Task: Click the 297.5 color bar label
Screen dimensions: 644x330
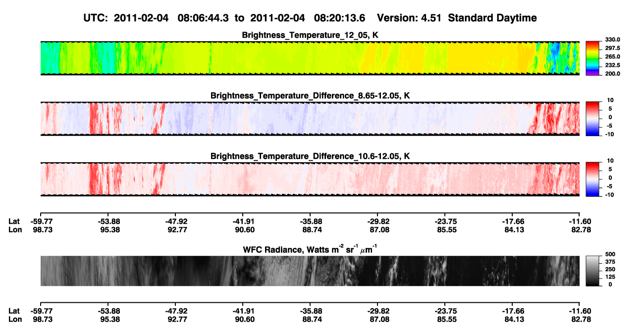Action: tap(613, 48)
